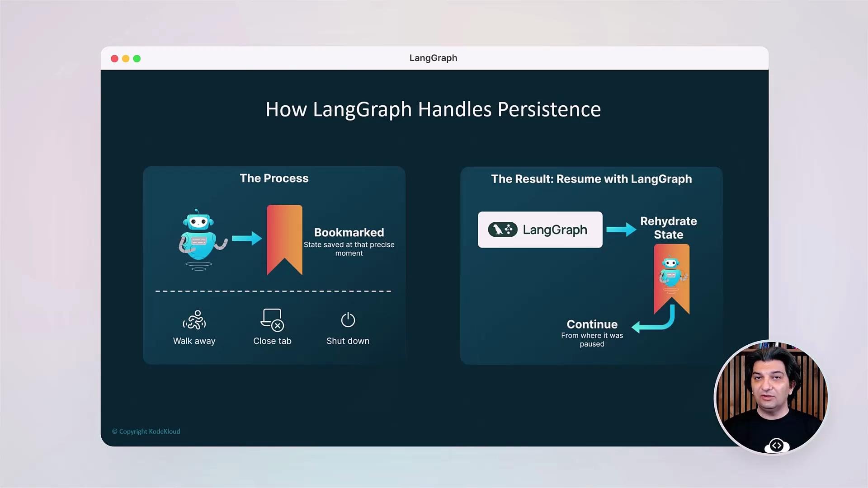Click the heading How LangGraph Handles Persistence
The height and width of the screenshot is (488, 868).
point(433,109)
